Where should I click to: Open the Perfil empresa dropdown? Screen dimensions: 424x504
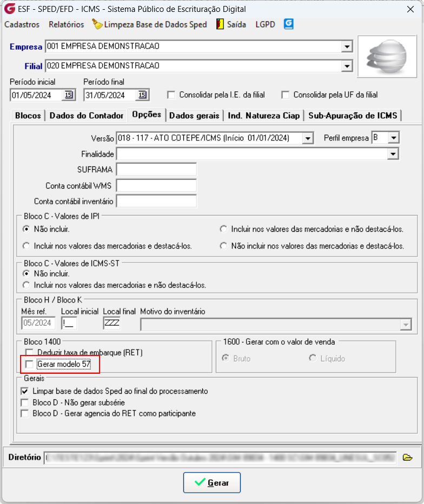click(394, 138)
